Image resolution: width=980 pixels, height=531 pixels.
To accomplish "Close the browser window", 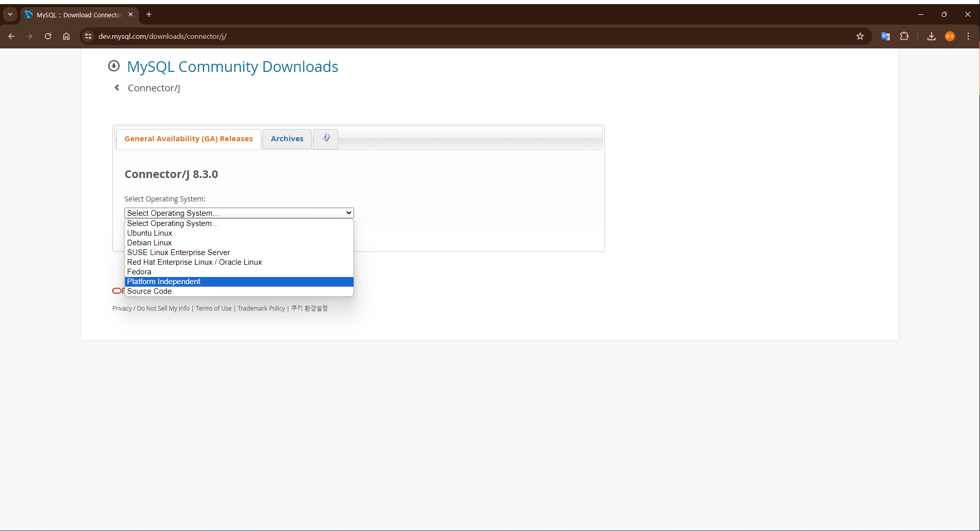I will 968,14.
